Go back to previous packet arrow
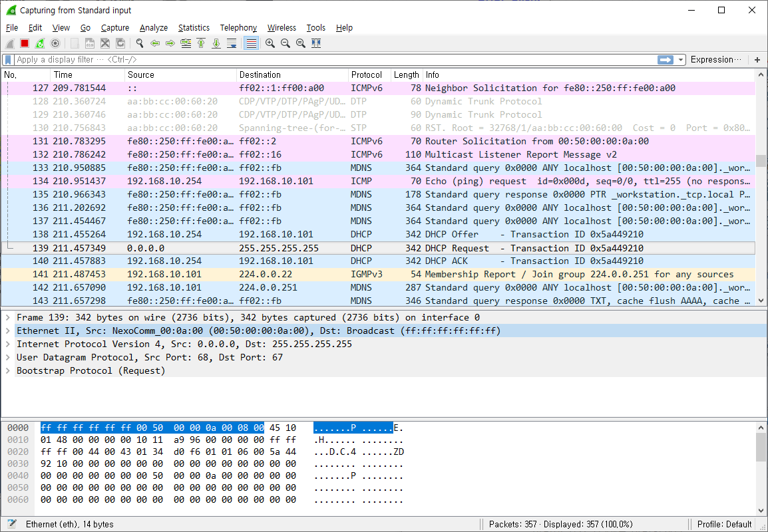This screenshot has height=532, width=768. pyautogui.click(x=155, y=44)
